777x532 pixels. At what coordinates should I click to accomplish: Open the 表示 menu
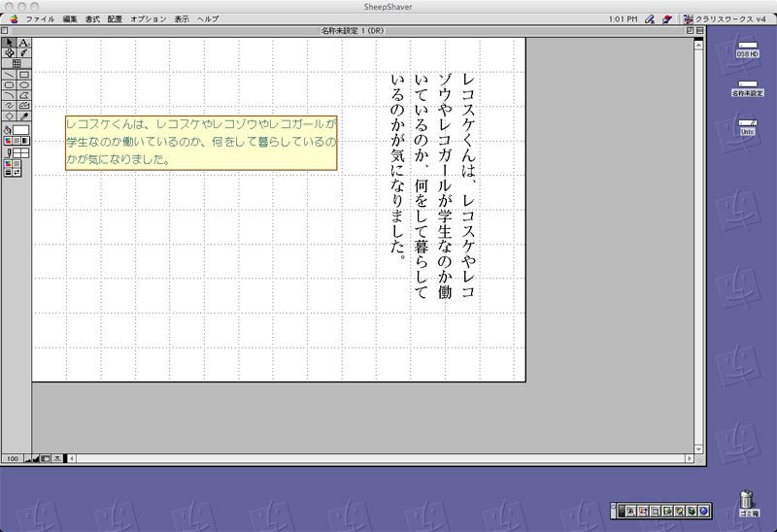182,18
